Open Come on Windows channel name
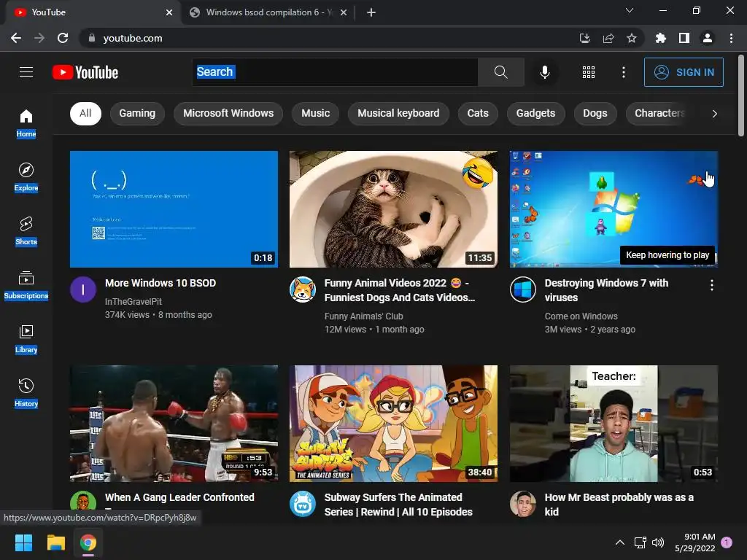This screenshot has width=747, height=560. pyautogui.click(x=581, y=316)
